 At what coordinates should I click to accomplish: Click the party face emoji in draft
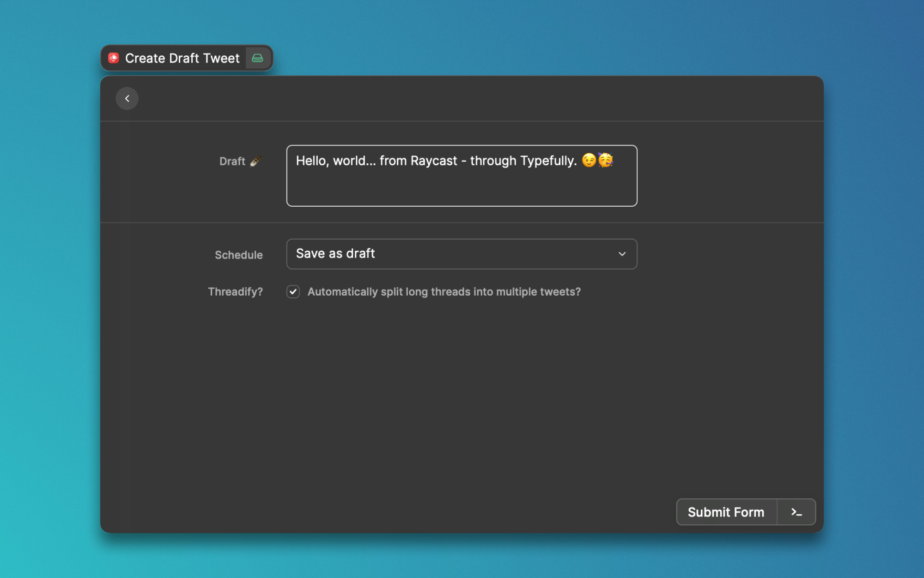[x=606, y=160]
